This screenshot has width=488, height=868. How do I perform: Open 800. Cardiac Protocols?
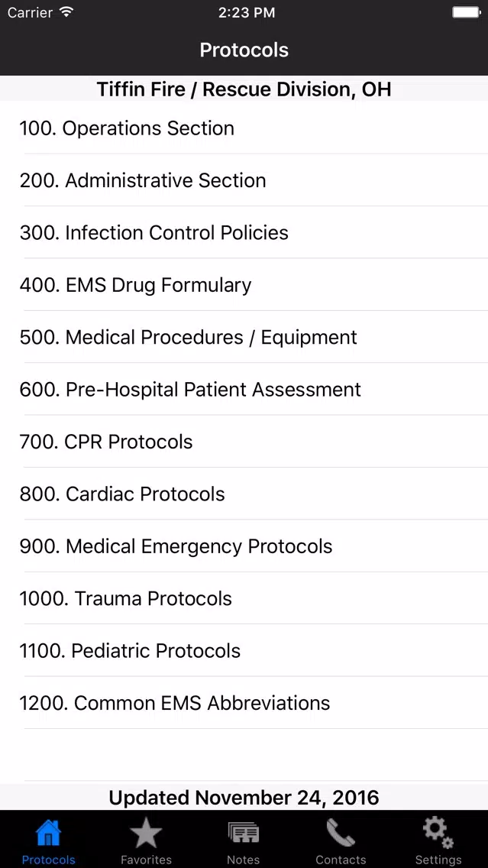(x=244, y=494)
